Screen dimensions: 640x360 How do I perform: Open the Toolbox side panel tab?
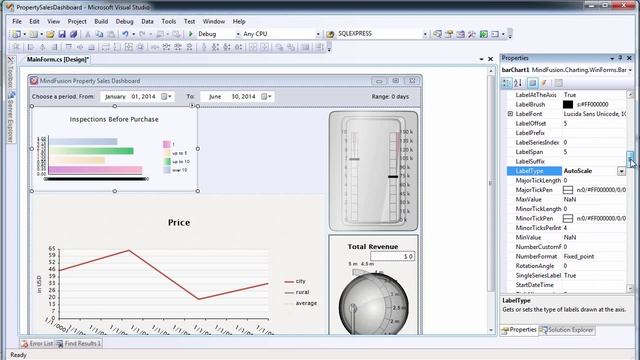[11, 73]
